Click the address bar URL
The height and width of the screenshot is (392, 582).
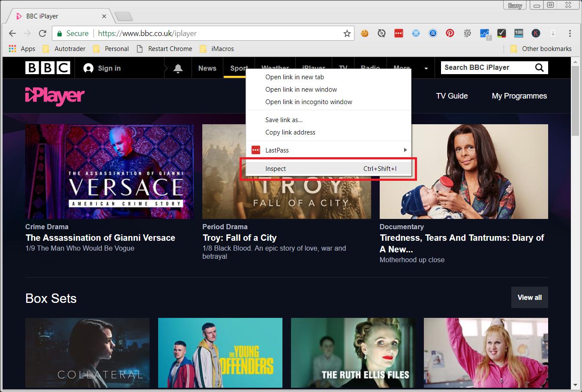click(x=147, y=33)
